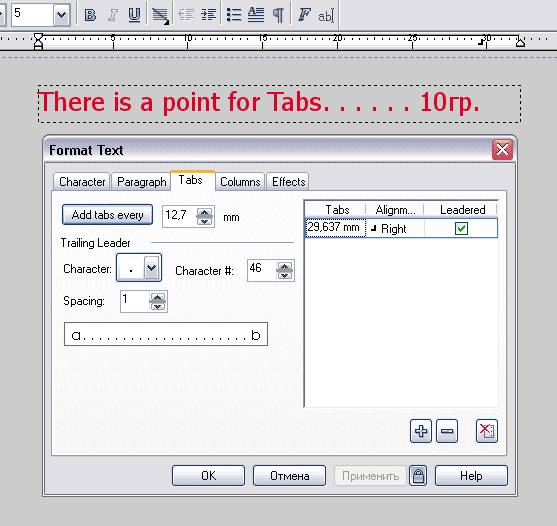Image resolution: width=557 pixels, height=526 pixels.
Task: Click the Tabs column header
Action: tap(337, 210)
